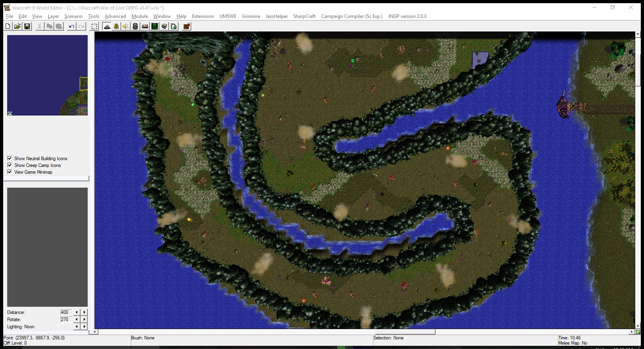Click the Distance value field

66,312
